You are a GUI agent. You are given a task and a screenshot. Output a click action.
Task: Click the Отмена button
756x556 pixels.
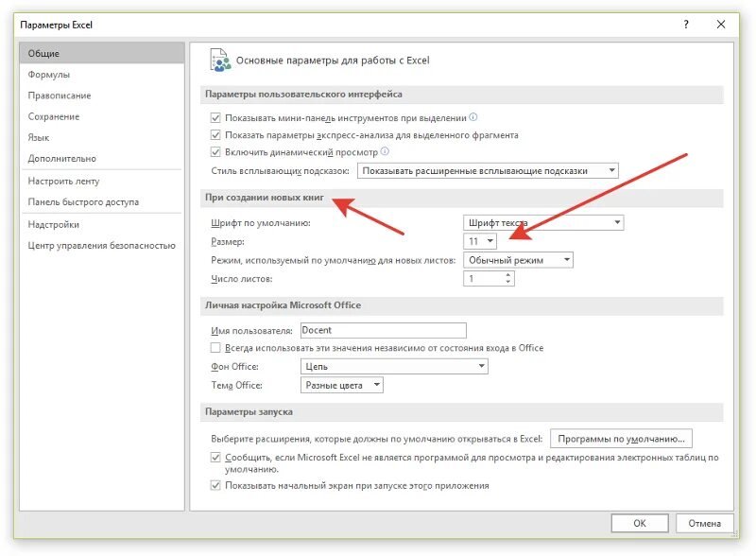pyautogui.click(x=704, y=523)
